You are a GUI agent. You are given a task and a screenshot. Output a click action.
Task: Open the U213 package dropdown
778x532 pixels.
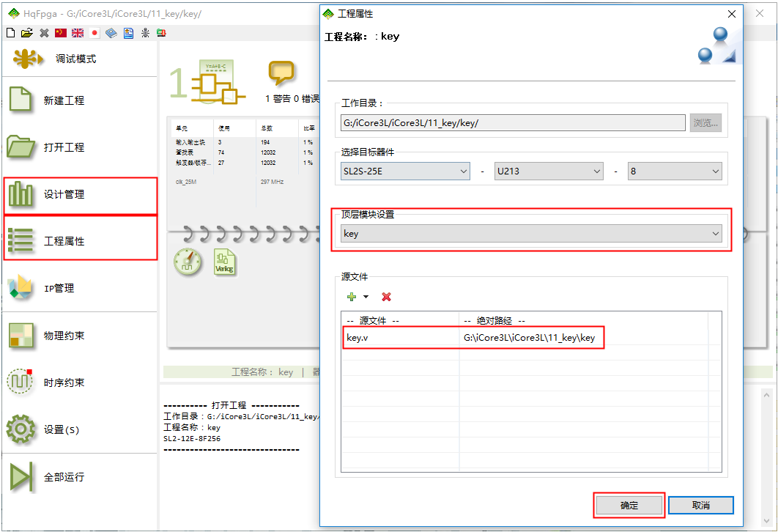tap(548, 171)
